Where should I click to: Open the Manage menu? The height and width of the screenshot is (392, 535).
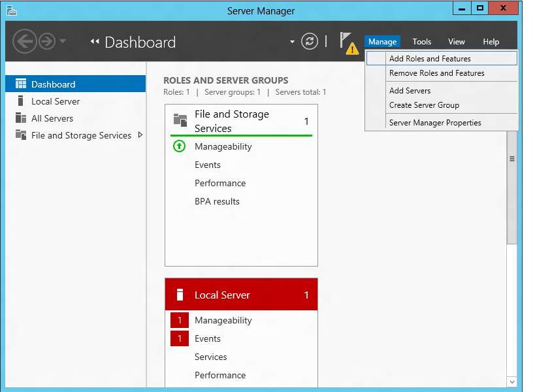[x=382, y=42]
